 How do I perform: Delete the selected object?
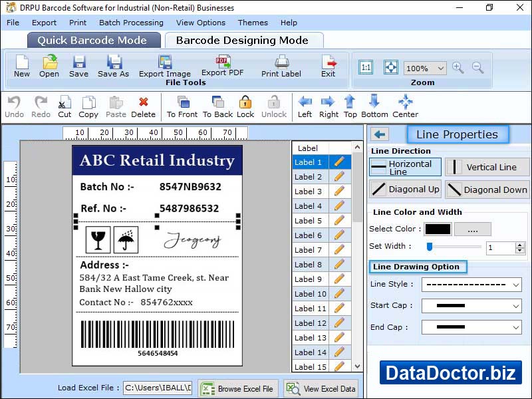143,106
